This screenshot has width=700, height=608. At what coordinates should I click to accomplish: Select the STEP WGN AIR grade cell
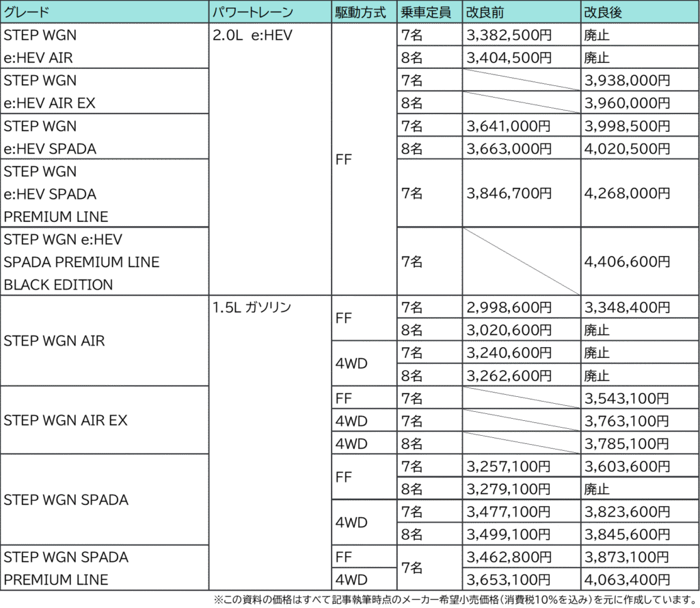click(105, 342)
